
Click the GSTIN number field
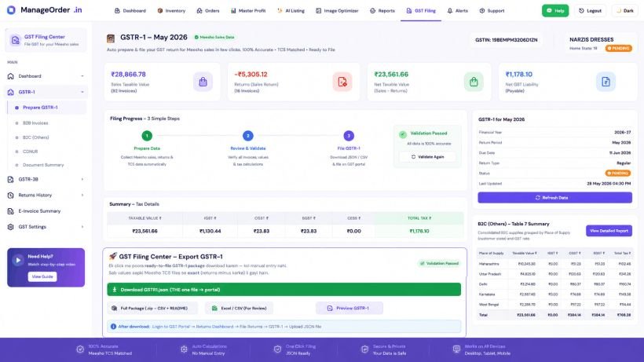click(x=506, y=40)
